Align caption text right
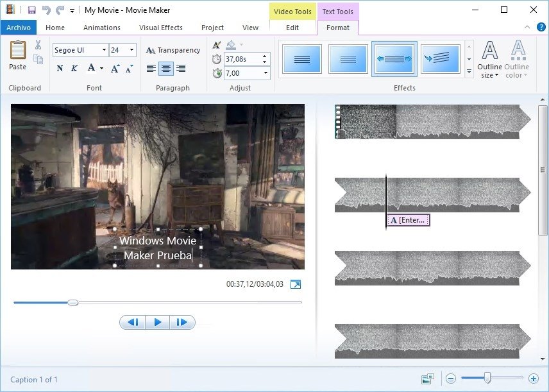This screenshot has width=549, height=392. click(181, 68)
